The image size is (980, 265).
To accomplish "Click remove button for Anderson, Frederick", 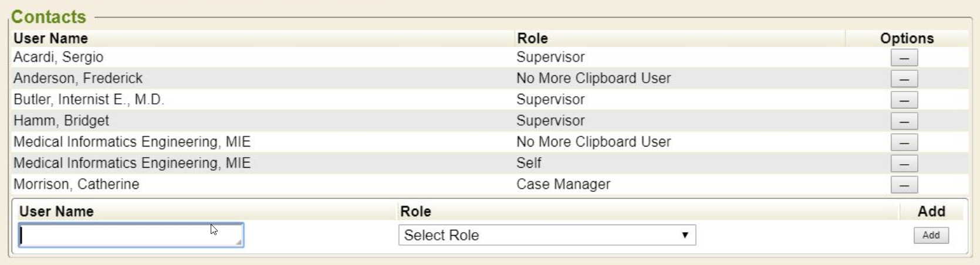I will click(x=904, y=79).
